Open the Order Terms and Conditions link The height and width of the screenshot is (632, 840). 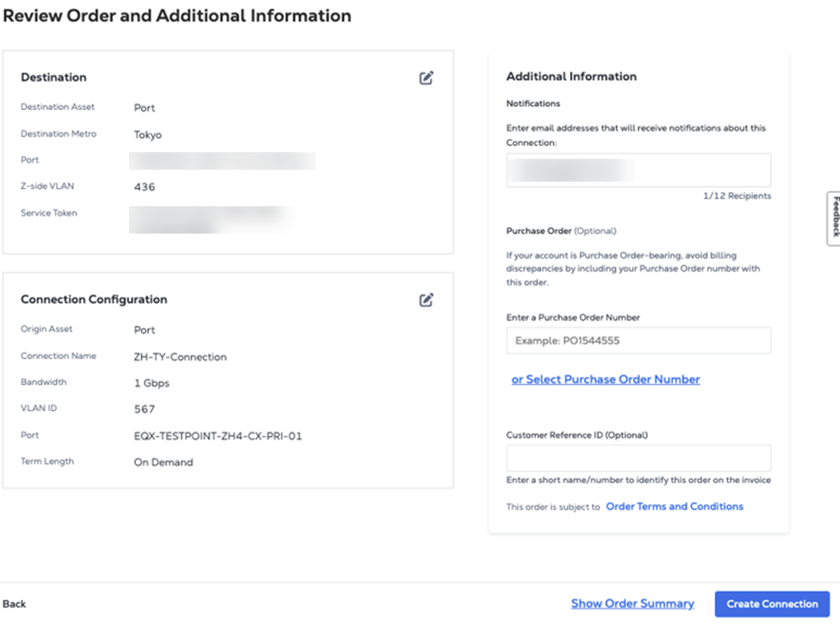click(x=674, y=506)
